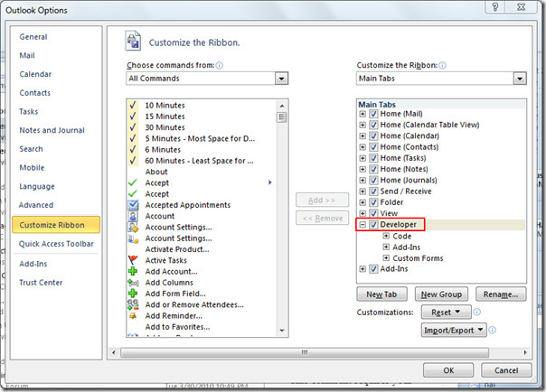Click commands list scroll down arrow

[282, 331]
